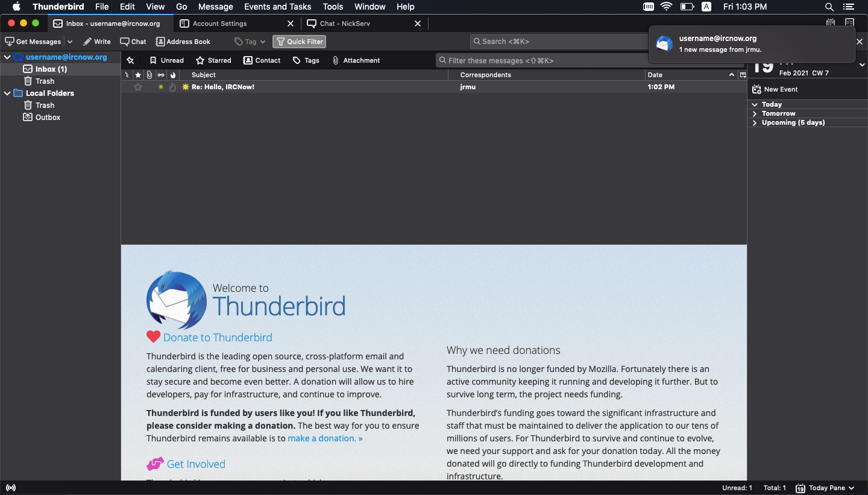Mark 'Re: Hello, IRCNow!' as junk
The image size is (868, 495).
(x=173, y=87)
